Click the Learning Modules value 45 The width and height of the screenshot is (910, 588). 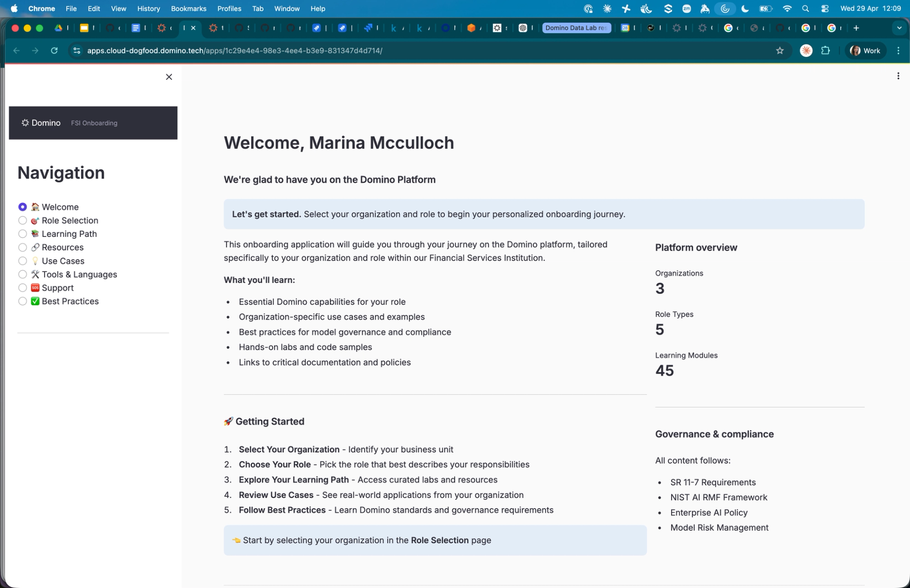pyautogui.click(x=664, y=371)
